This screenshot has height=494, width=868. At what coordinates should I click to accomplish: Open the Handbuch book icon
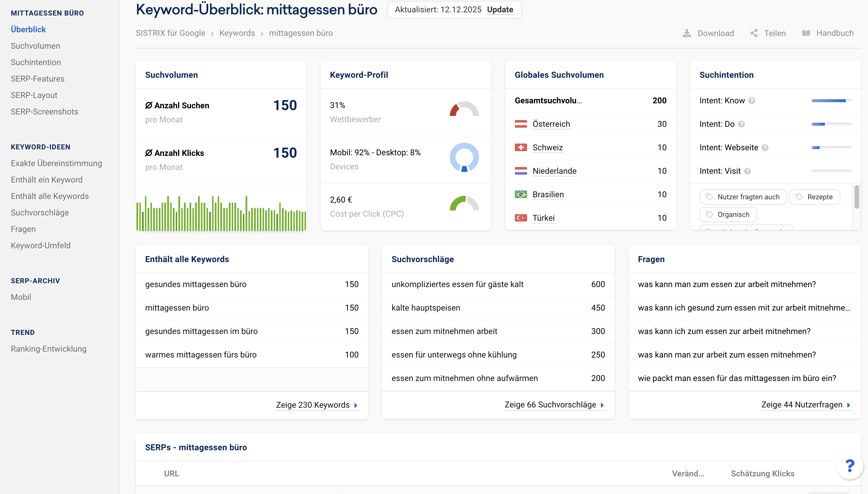[806, 33]
